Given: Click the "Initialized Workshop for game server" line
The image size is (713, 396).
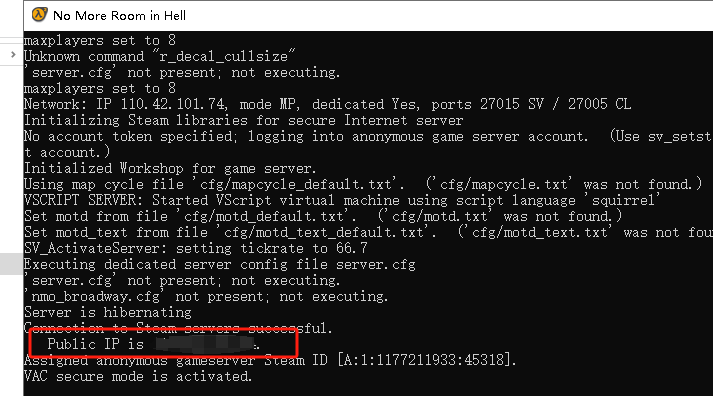Looking at the screenshot, I should tap(170, 168).
